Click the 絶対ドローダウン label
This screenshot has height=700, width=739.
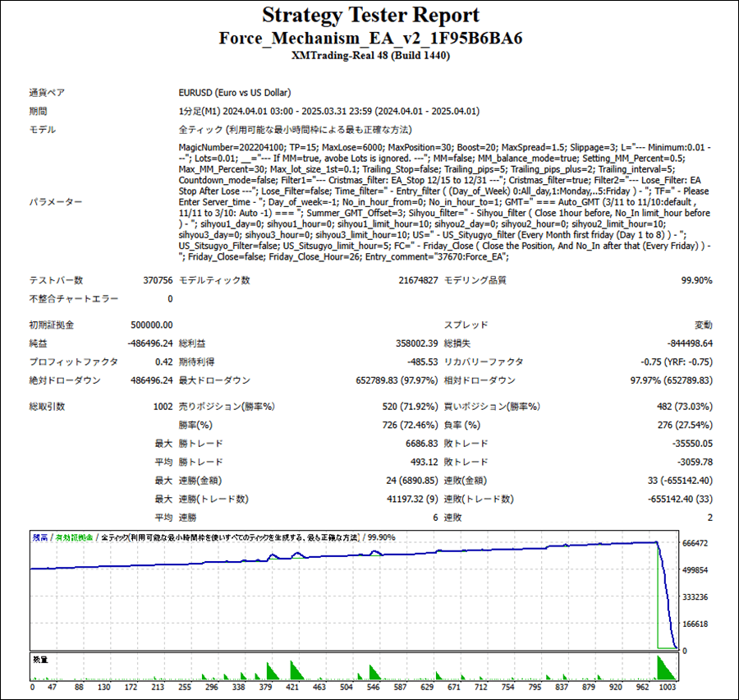click(x=65, y=380)
